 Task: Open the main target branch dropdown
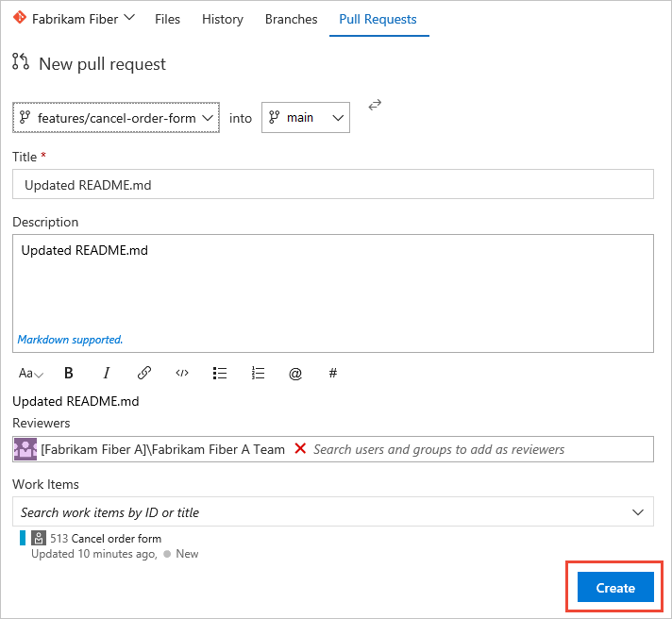click(x=305, y=118)
